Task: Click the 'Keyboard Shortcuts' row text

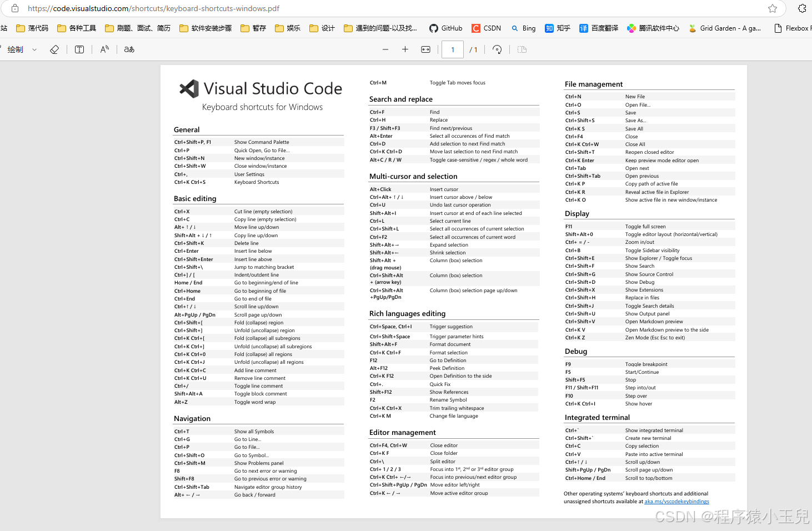Action: click(x=257, y=182)
